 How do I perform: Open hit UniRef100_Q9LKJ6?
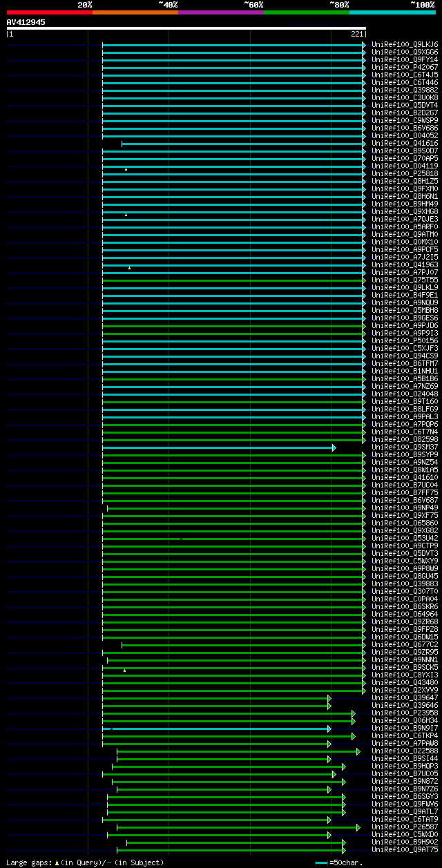click(x=405, y=44)
